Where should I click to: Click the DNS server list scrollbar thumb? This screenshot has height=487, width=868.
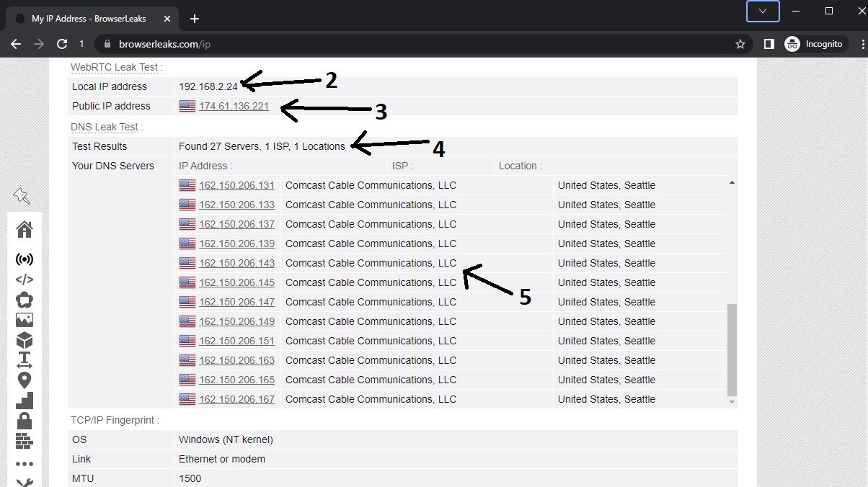(732, 349)
